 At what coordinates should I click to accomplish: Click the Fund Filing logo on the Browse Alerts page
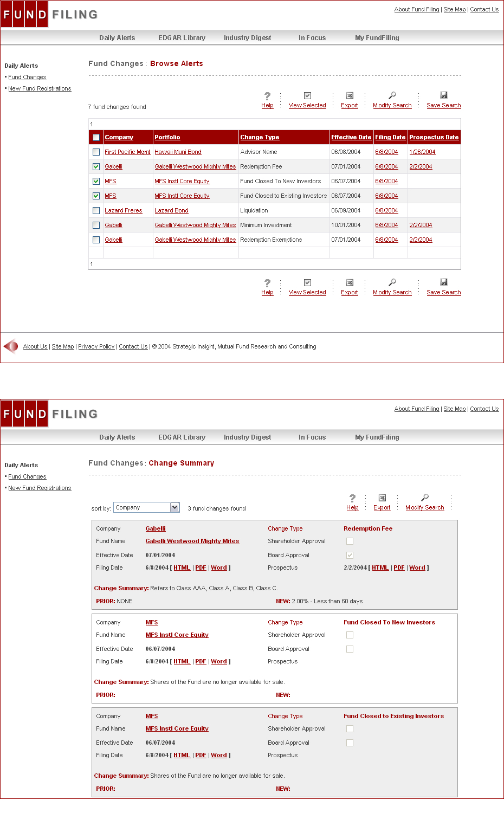pos(50,15)
